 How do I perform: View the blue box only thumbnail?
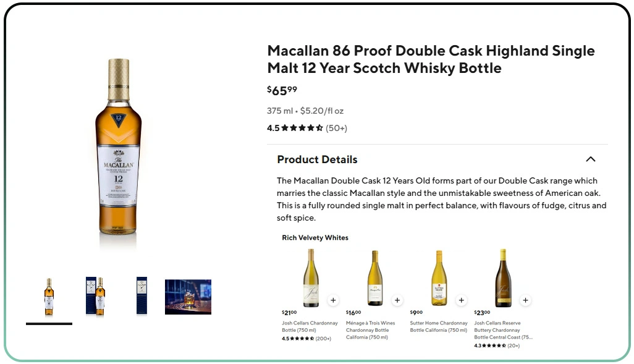click(142, 297)
